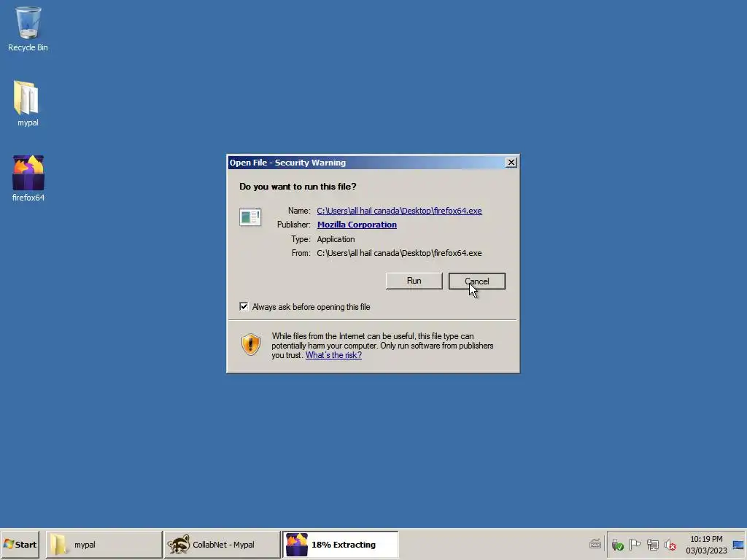Click the Run button
The width and height of the screenshot is (747, 560).
coord(414,281)
